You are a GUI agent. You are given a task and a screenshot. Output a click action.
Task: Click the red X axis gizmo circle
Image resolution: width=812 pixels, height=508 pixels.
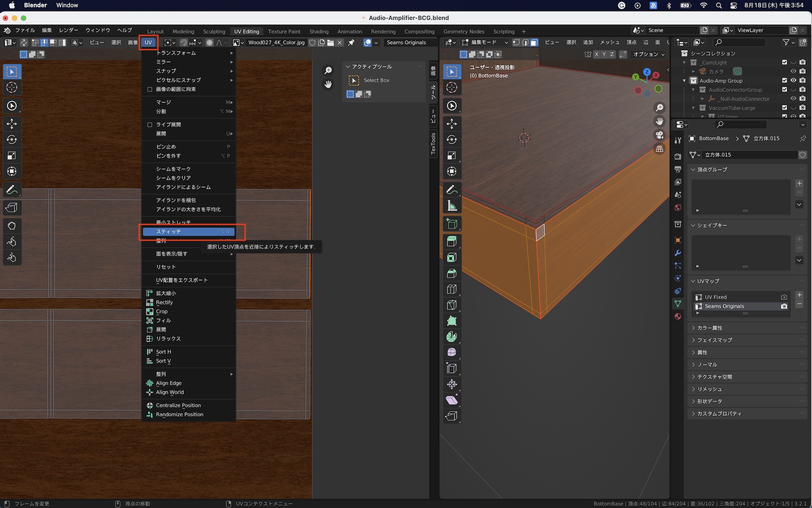pyautogui.click(x=656, y=75)
